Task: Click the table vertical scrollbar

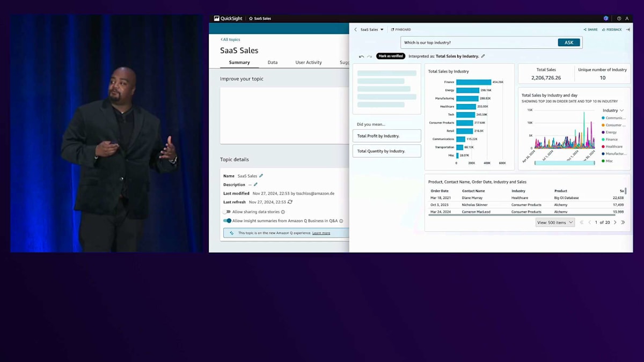Action: coord(625,191)
